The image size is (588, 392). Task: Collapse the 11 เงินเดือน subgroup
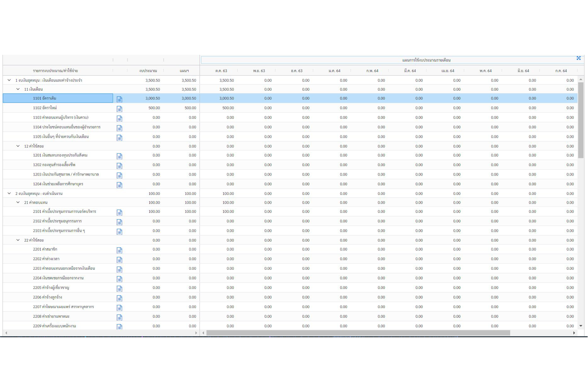click(x=18, y=89)
